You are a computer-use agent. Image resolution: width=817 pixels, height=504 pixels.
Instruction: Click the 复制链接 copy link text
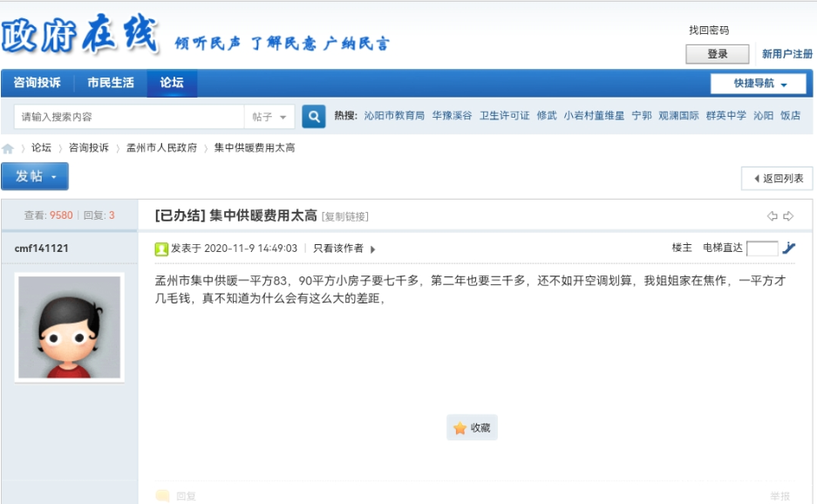[x=345, y=216]
